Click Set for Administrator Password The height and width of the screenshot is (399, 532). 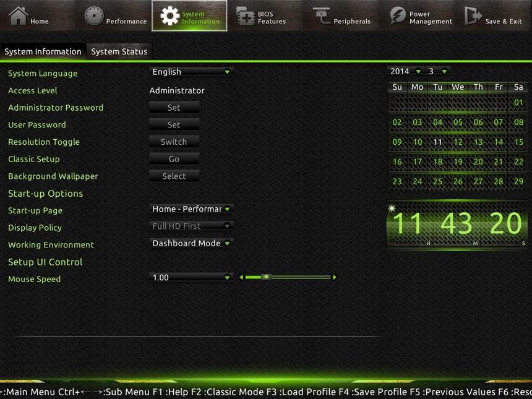[x=173, y=107]
